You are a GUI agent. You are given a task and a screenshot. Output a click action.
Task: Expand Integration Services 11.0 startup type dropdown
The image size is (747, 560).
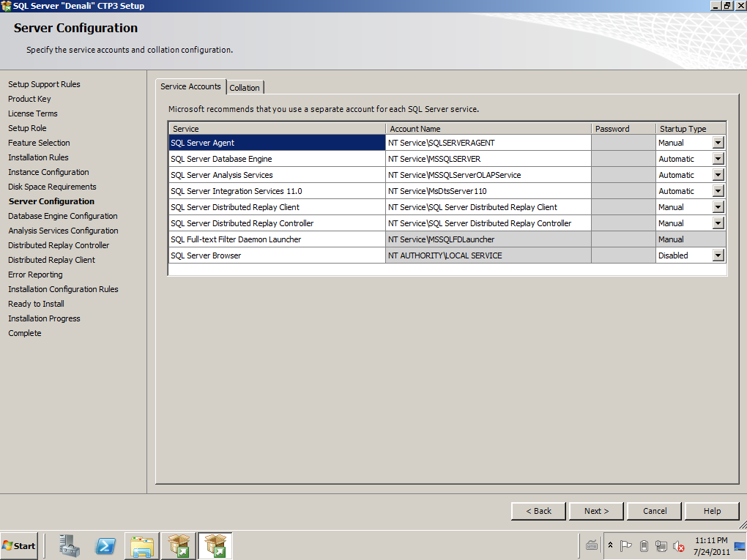(x=718, y=191)
